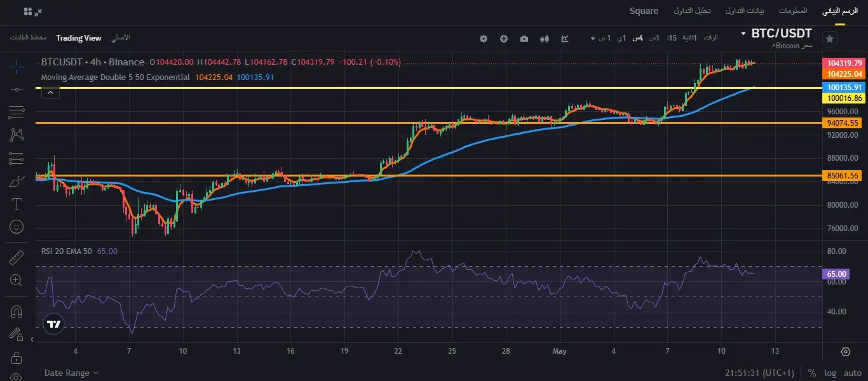
Task: Collapse the indicator legend with chevron button
Action: tap(50, 93)
